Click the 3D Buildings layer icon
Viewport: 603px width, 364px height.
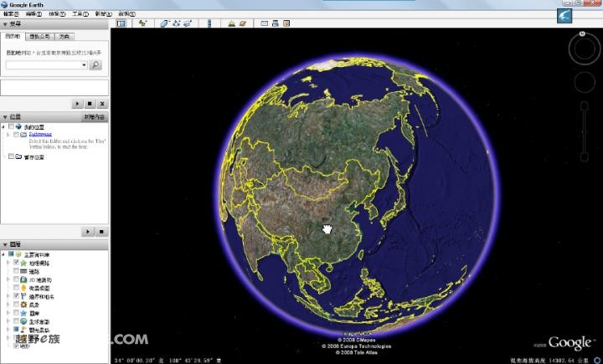click(23, 279)
